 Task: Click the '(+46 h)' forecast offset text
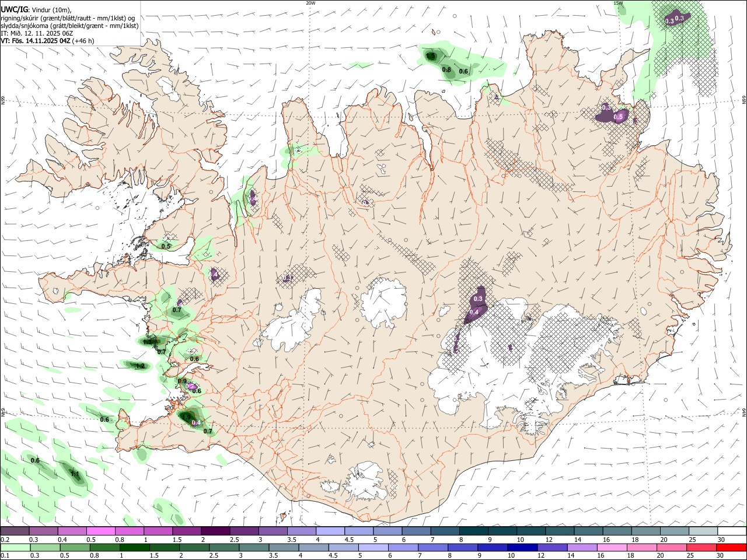(x=83, y=41)
